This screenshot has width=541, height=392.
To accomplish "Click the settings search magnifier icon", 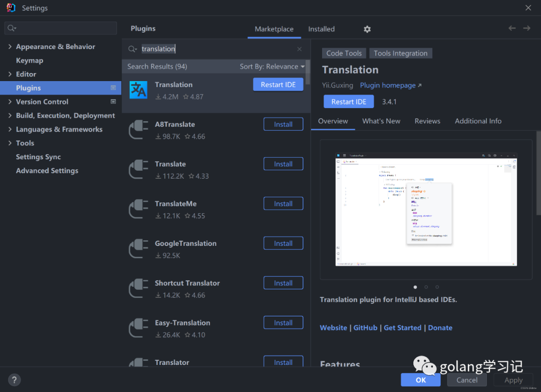I will coord(12,28).
